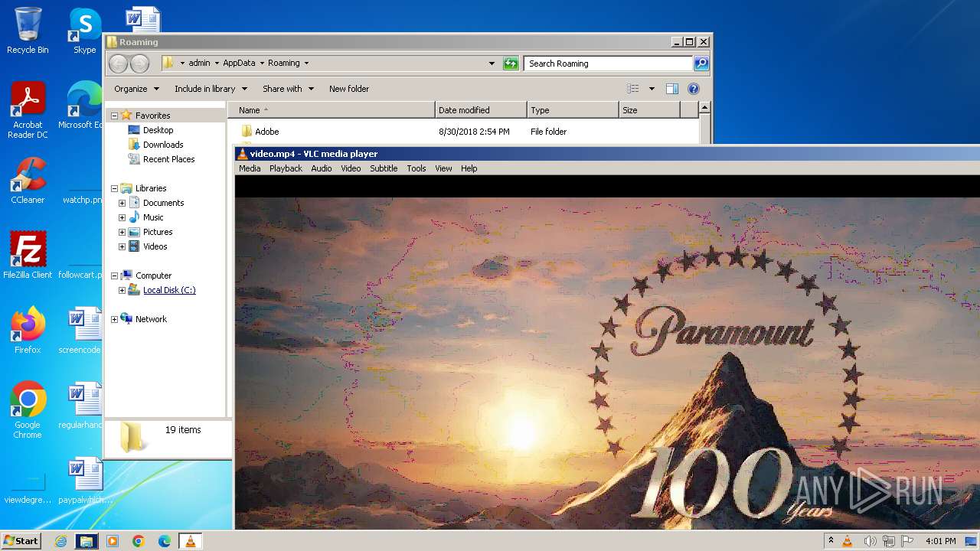Click the Acrobat Reader DC icon
Viewport: 980px width, 551px height.
(28, 111)
